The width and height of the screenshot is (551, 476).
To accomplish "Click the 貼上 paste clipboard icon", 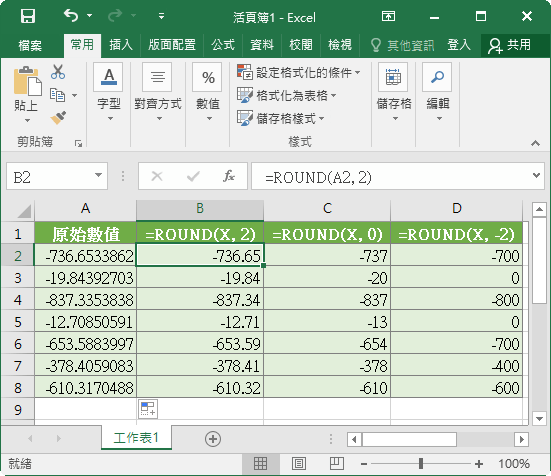I will tap(27, 81).
